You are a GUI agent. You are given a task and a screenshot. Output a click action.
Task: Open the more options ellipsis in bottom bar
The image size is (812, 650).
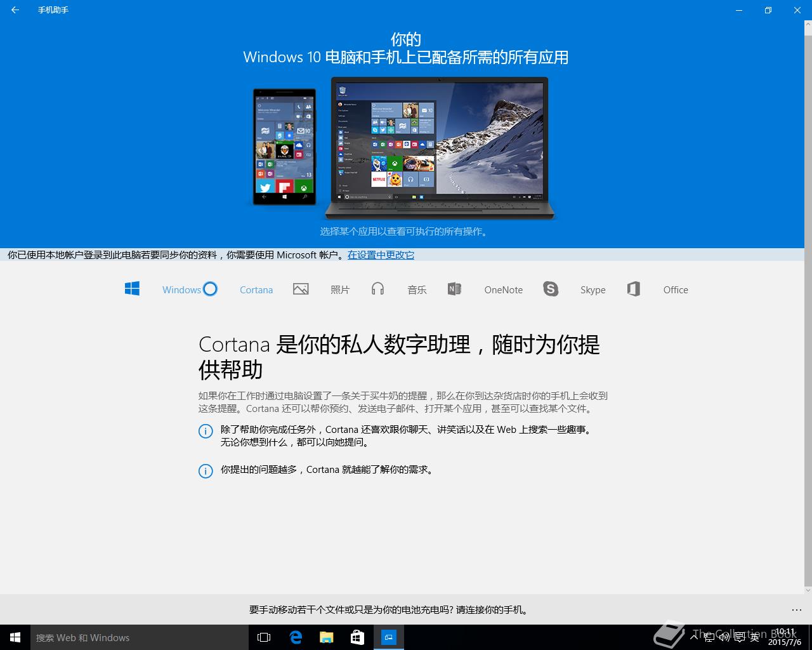(797, 610)
